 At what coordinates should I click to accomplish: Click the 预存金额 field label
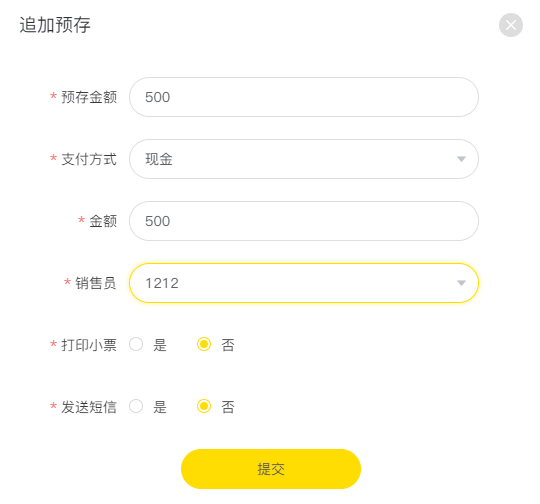(x=89, y=97)
